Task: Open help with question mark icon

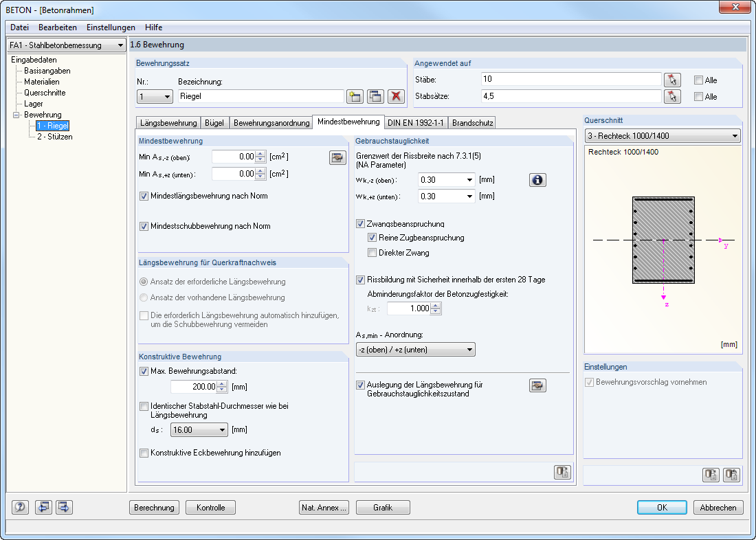Action: click(20, 507)
